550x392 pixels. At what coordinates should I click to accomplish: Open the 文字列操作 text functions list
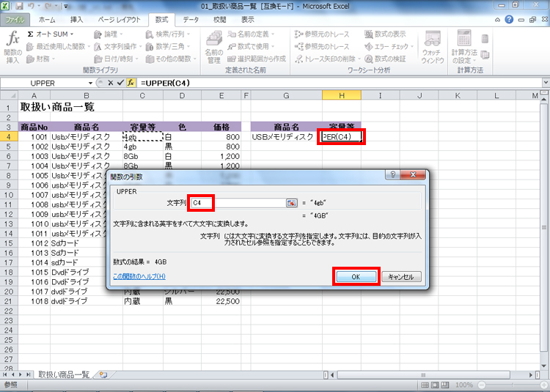pos(117,46)
